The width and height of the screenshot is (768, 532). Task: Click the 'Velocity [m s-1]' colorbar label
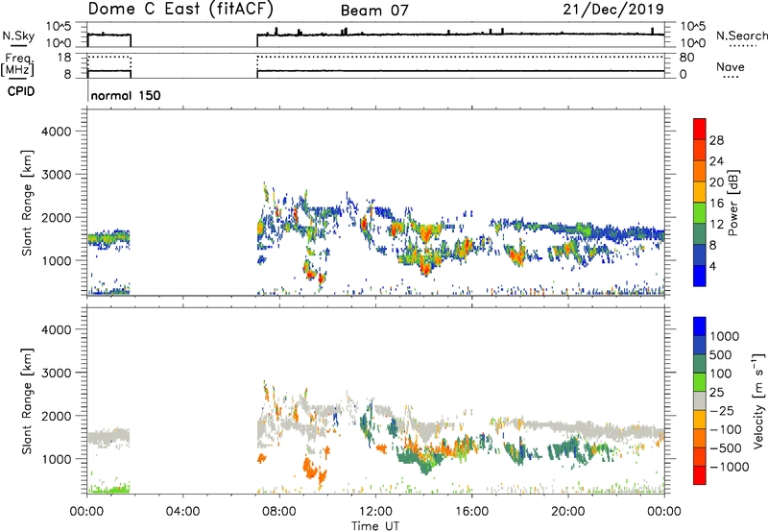(x=758, y=400)
